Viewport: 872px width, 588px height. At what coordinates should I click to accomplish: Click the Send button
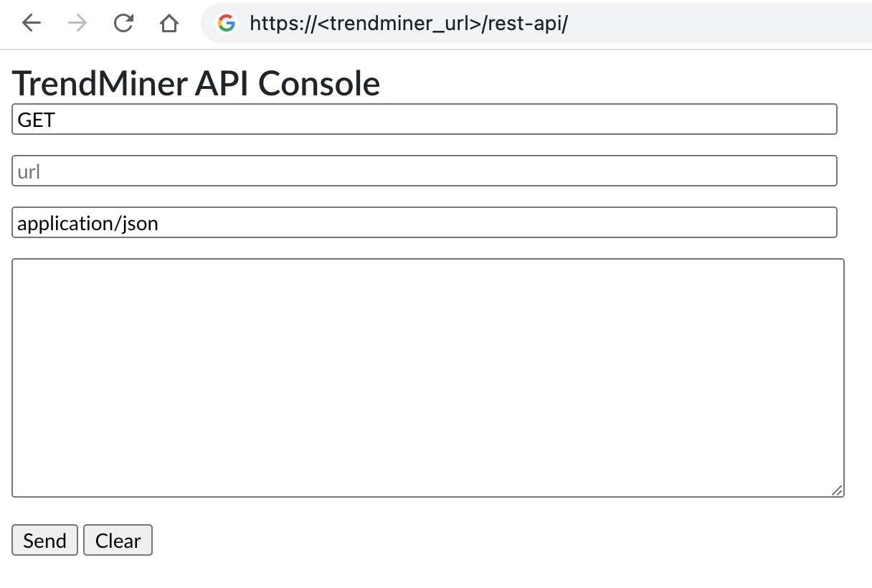[x=44, y=540]
